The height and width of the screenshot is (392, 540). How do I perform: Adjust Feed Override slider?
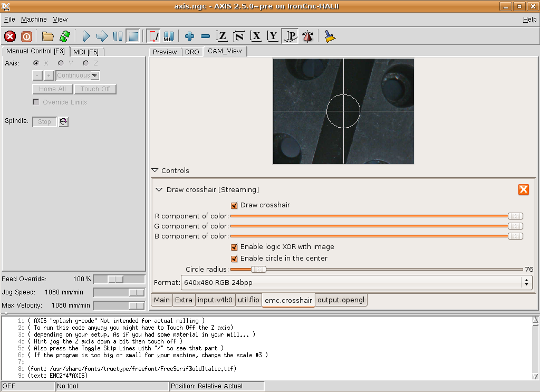(x=119, y=280)
